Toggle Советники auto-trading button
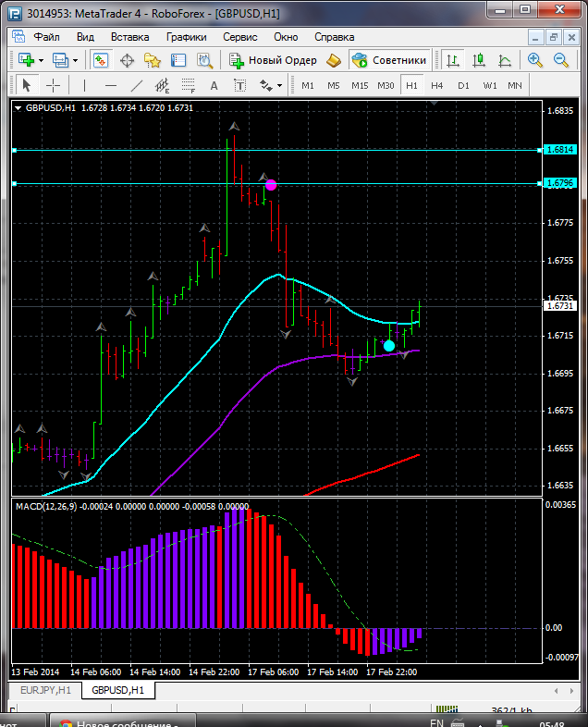Viewport: 588px width, 727px height. [389, 60]
